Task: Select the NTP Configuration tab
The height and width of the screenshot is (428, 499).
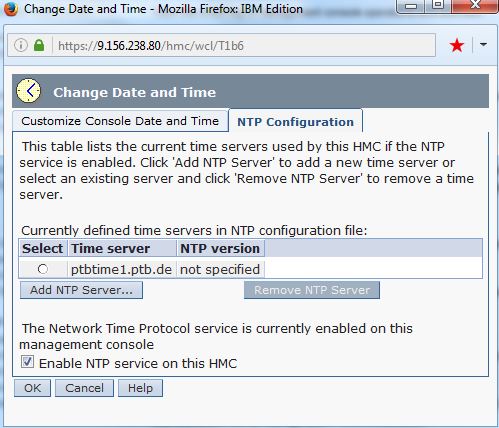Action: tap(295, 122)
